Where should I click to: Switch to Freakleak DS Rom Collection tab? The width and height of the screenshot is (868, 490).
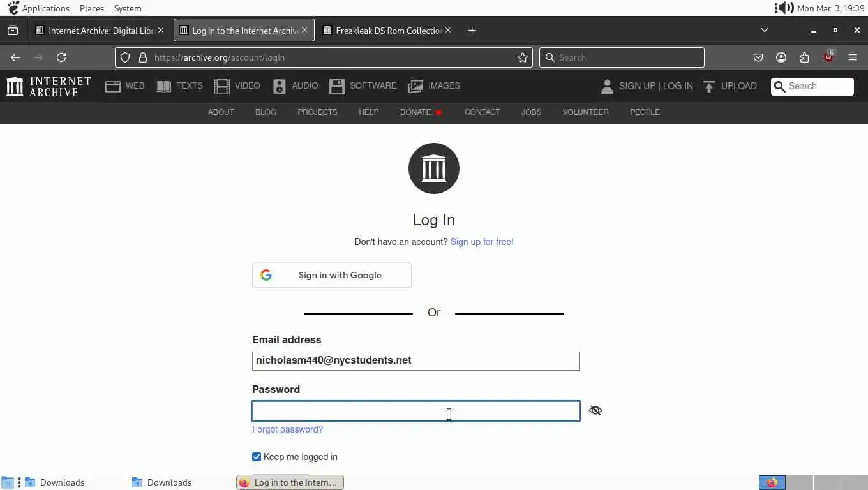coord(388,31)
